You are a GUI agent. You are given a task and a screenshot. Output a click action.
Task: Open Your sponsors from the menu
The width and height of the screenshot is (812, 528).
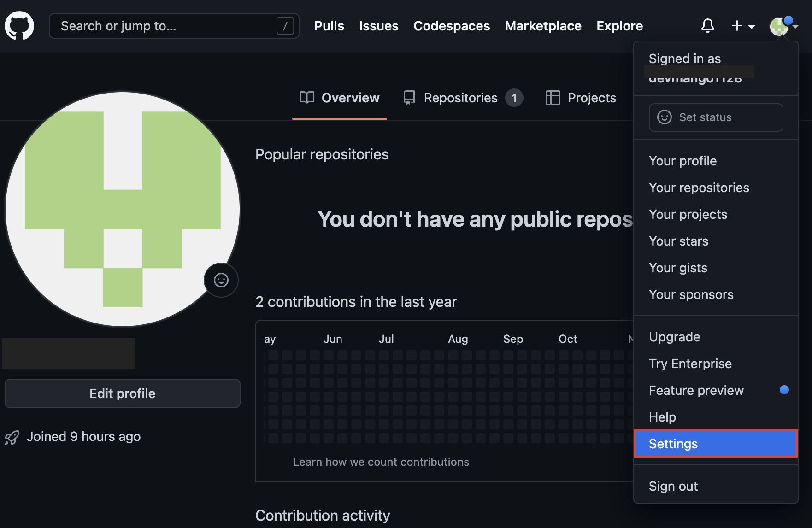pyautogui.click(x=716, y=294)
